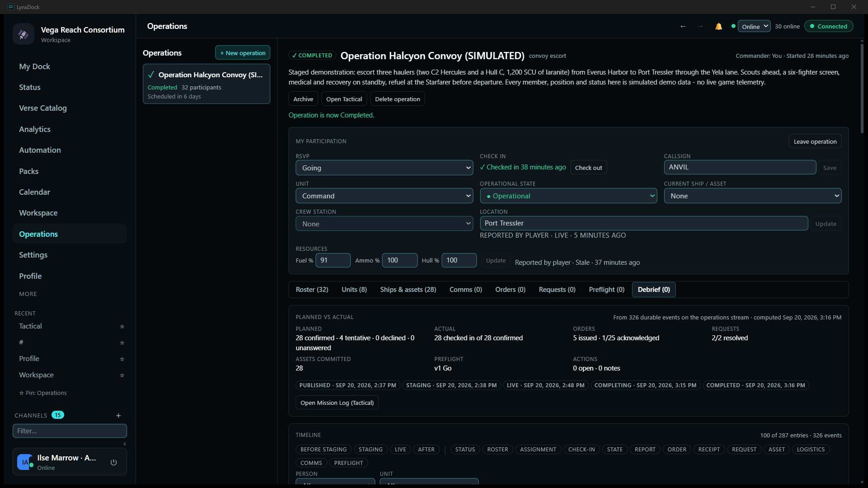
Task: Click the Open Tactical button
Action: 344,99
